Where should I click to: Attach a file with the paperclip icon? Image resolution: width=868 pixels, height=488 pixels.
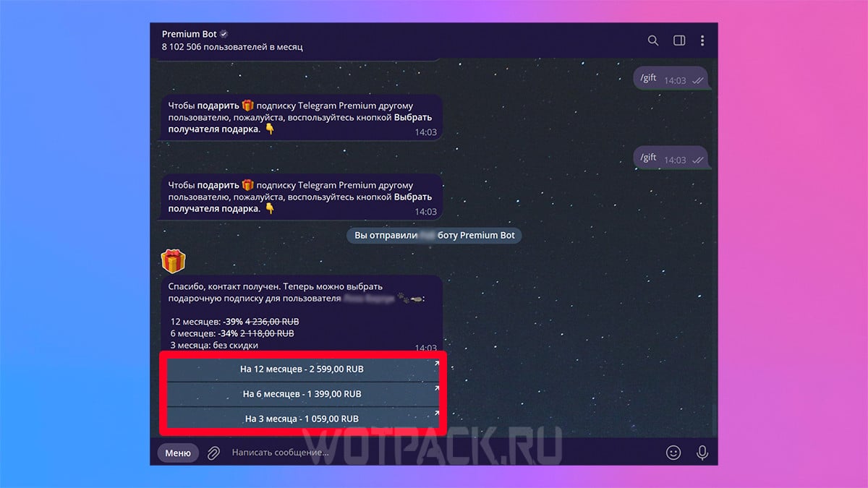213,453
